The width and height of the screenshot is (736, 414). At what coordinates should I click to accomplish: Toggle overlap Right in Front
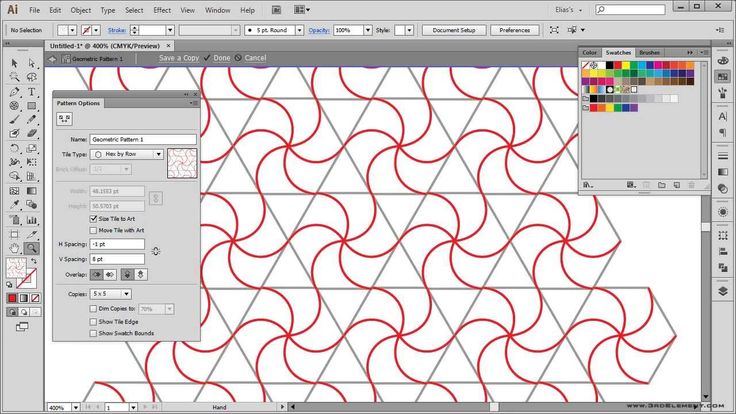click(110, 275)
